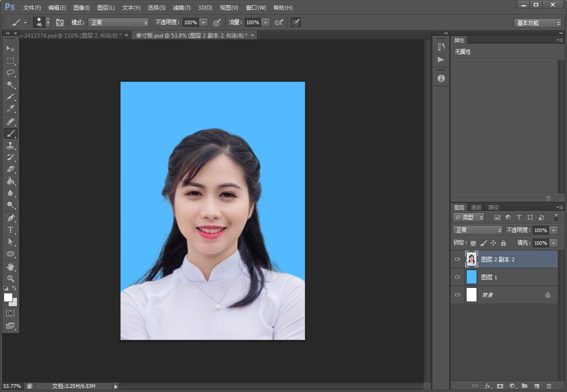Toggle the lock transparent pixels button
Image resolution: width=567 pixels, height=392 pixels.
473,243
